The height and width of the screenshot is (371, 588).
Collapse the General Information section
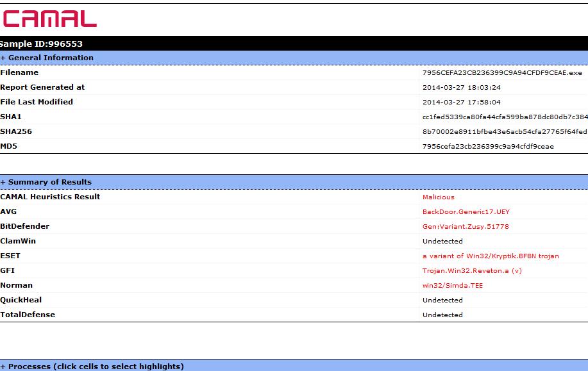pos(47,58)
